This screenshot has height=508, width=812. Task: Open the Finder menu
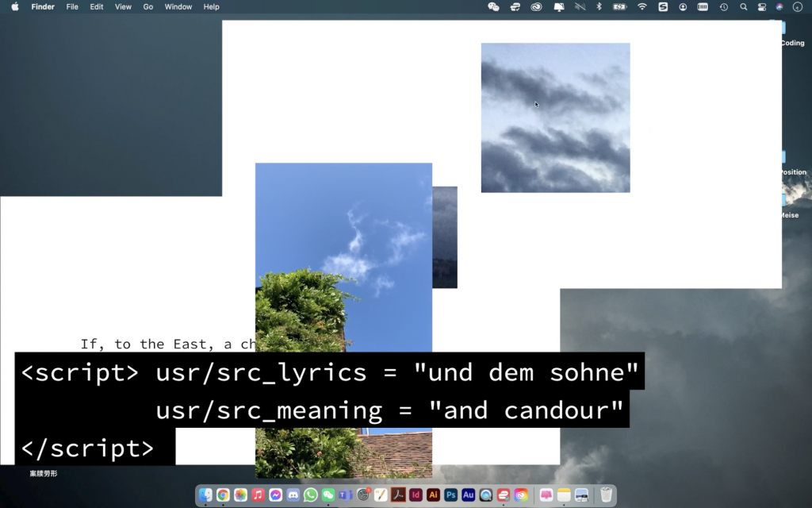[x=43, y=6]
